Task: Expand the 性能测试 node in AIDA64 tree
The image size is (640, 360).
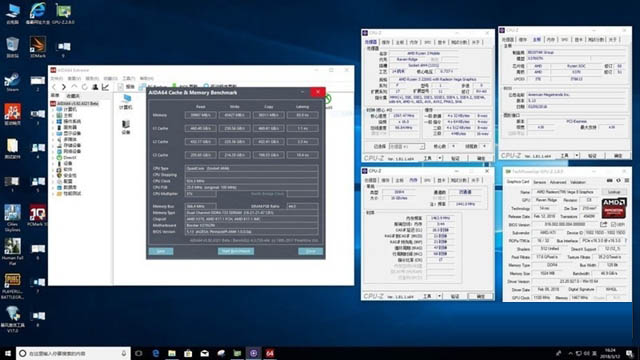Action: pyautogui.click(x=53, y=193)
